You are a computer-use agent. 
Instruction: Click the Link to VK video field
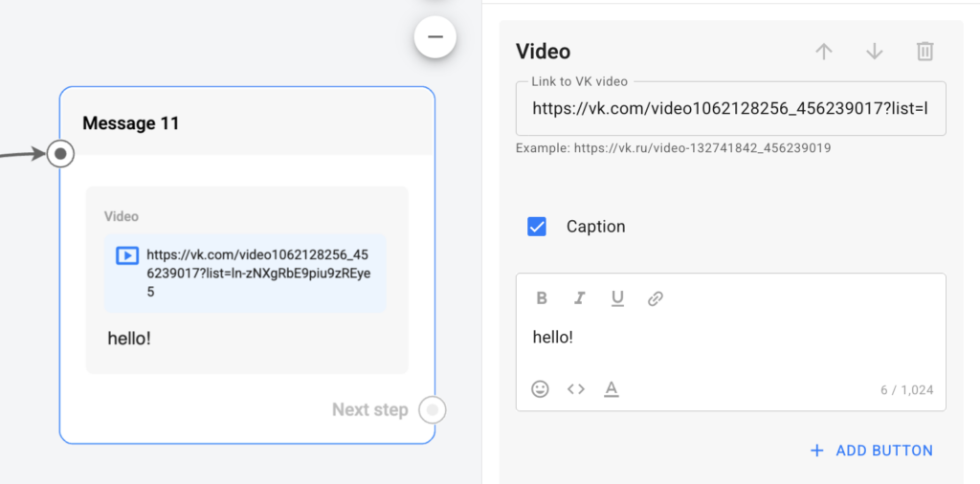(730, 109)
